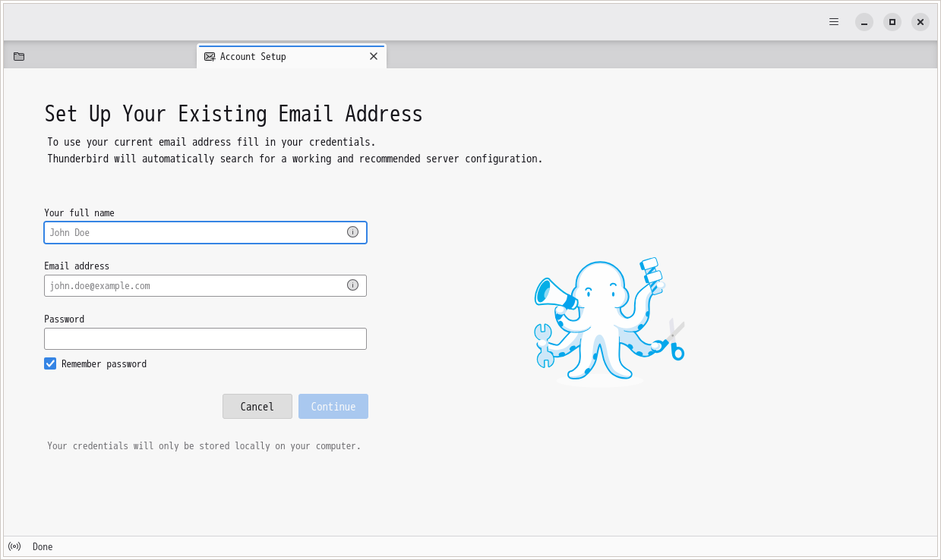The width and height of the screenshot is (941, 560).
Task: Maximize the Thunderbird window
Action: pyautogui.click(x=892, y=22)
